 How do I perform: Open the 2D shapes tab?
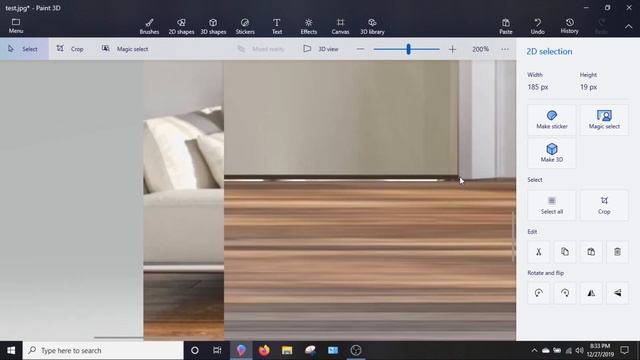[x=181, y=26]
